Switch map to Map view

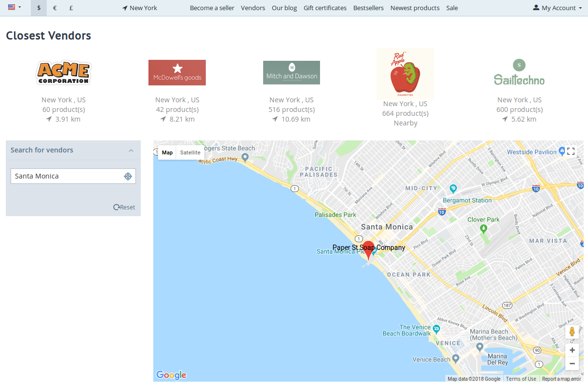tap(167, 152)
